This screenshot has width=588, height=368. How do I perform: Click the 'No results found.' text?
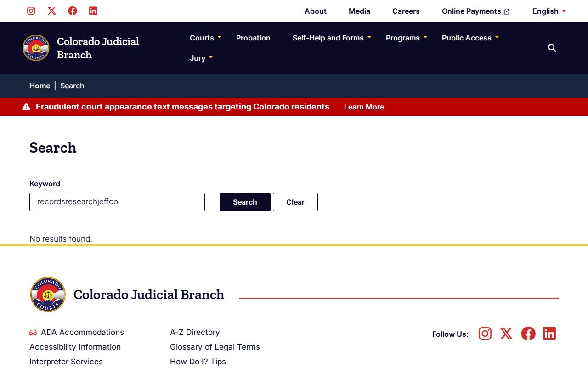point(61,239)
